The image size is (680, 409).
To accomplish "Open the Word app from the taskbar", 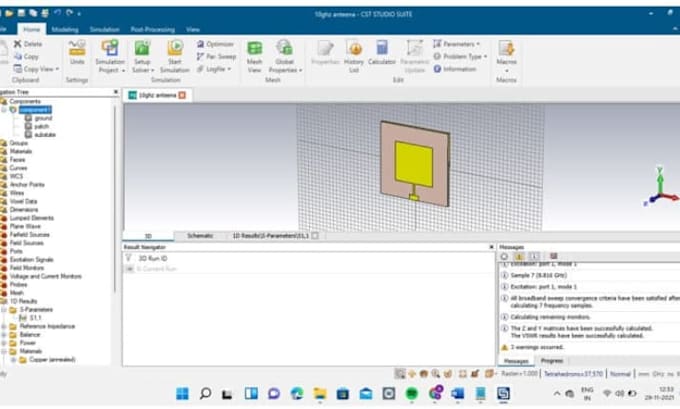I will click(x=457, y=394).
